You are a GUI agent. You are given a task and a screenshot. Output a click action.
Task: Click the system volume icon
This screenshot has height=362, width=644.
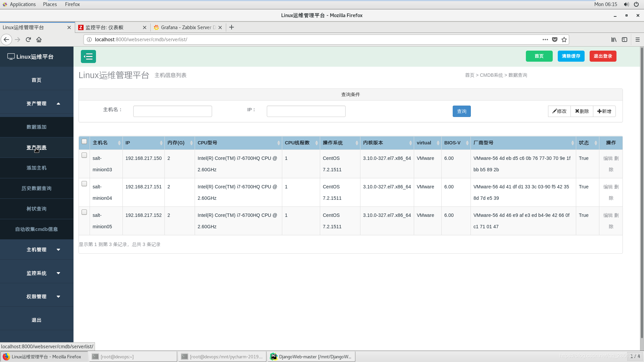coord(626,4)
